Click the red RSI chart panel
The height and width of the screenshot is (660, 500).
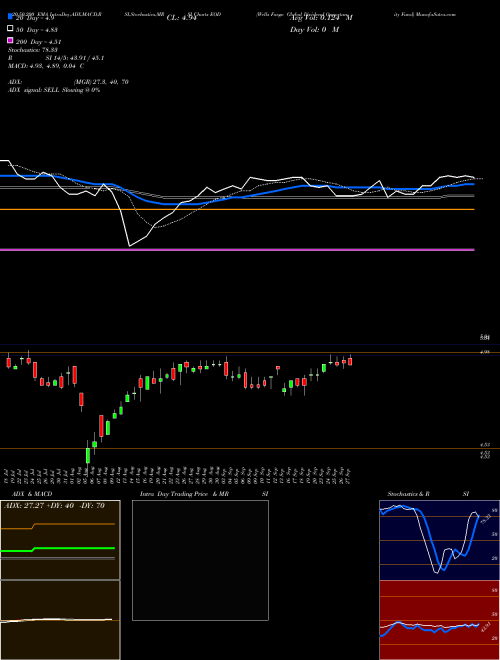point(439,620)
